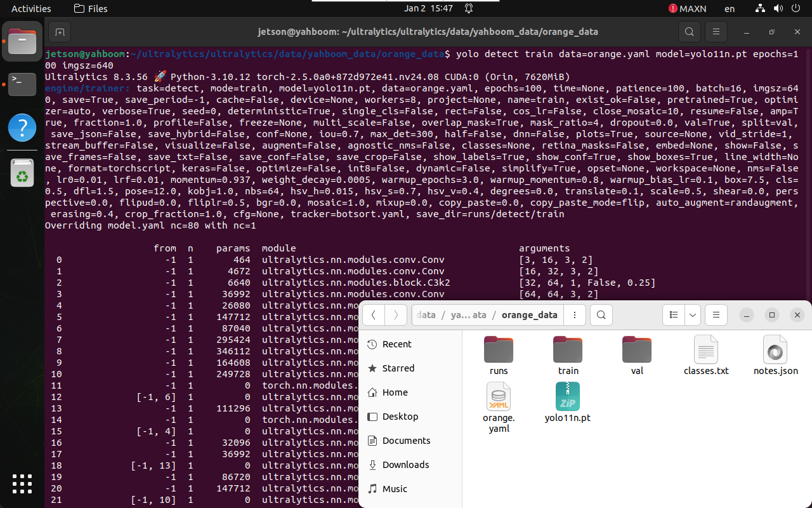812x508 pixels.
Task: Toggle list view in file manager
Action: tap(674, 315)
